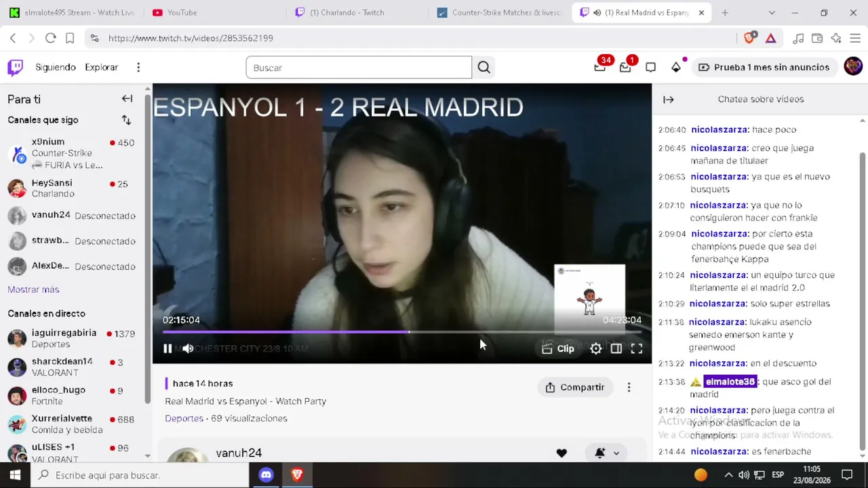Open the Deportes category link
This screenshot has height=488, width=868.
(184, 418)
